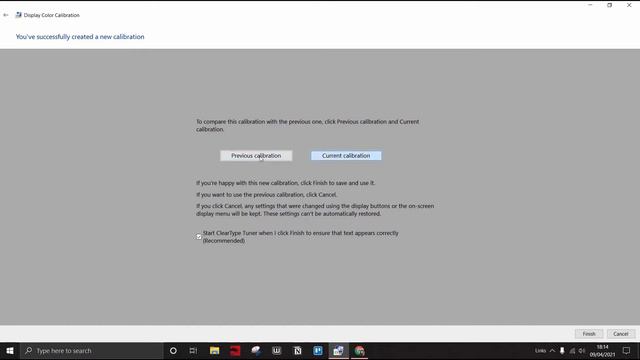
Task: Open Cortana from the taskbar circle
Action: pos(173,351)
